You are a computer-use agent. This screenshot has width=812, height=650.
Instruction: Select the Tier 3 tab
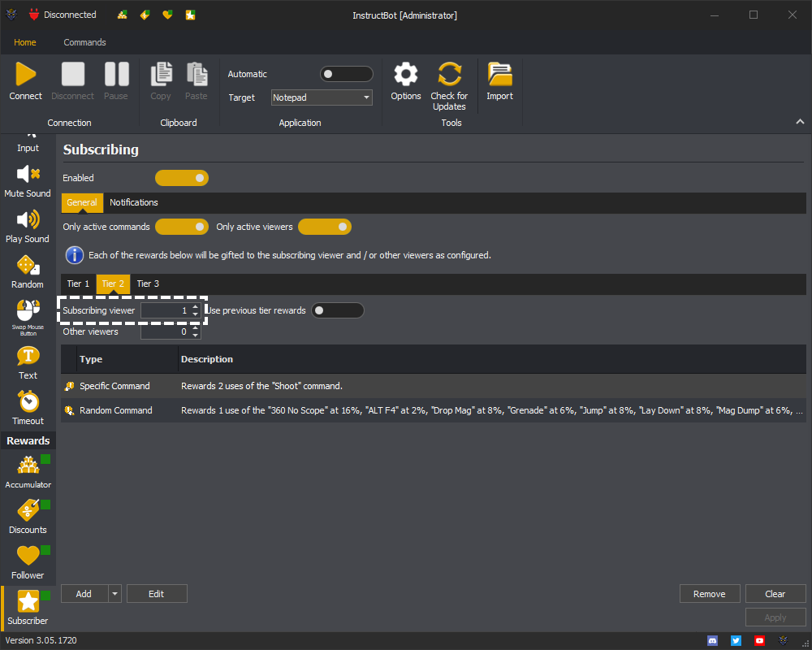point(148,284)
